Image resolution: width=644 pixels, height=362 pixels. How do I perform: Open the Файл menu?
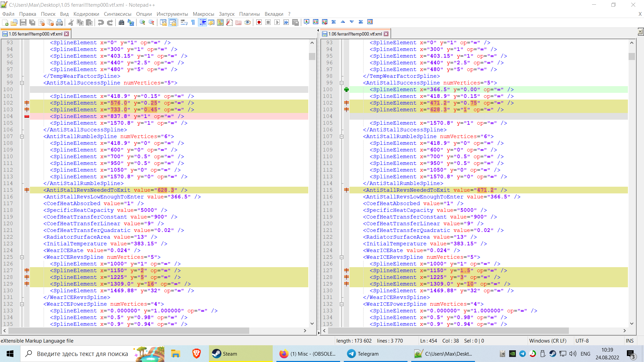[8, 14]
